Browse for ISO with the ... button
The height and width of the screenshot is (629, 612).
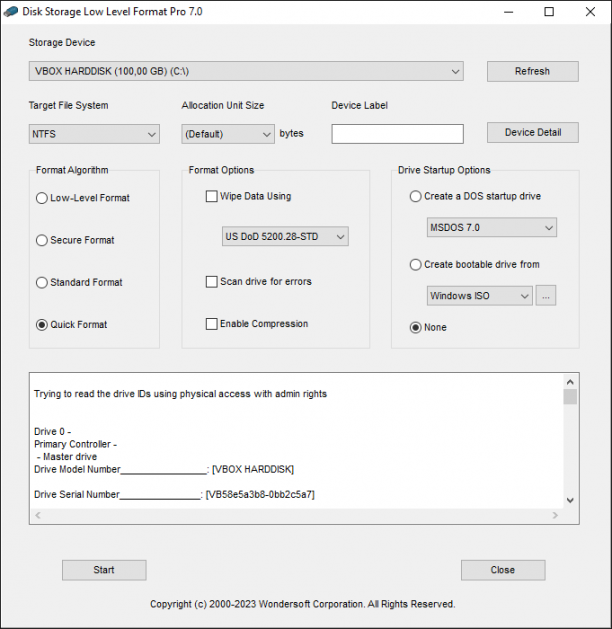pyautogui.click(x=546, y=296)
